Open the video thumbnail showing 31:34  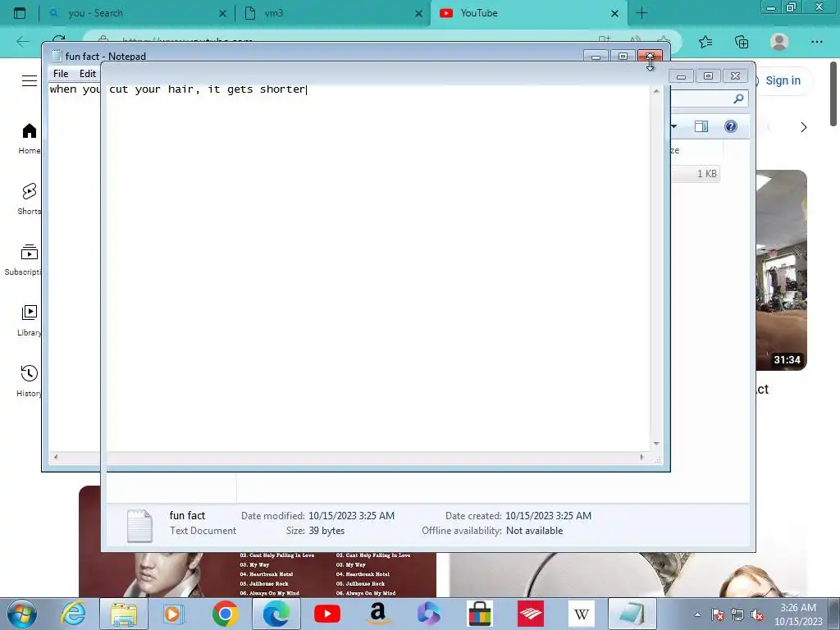tap(782, 270)
